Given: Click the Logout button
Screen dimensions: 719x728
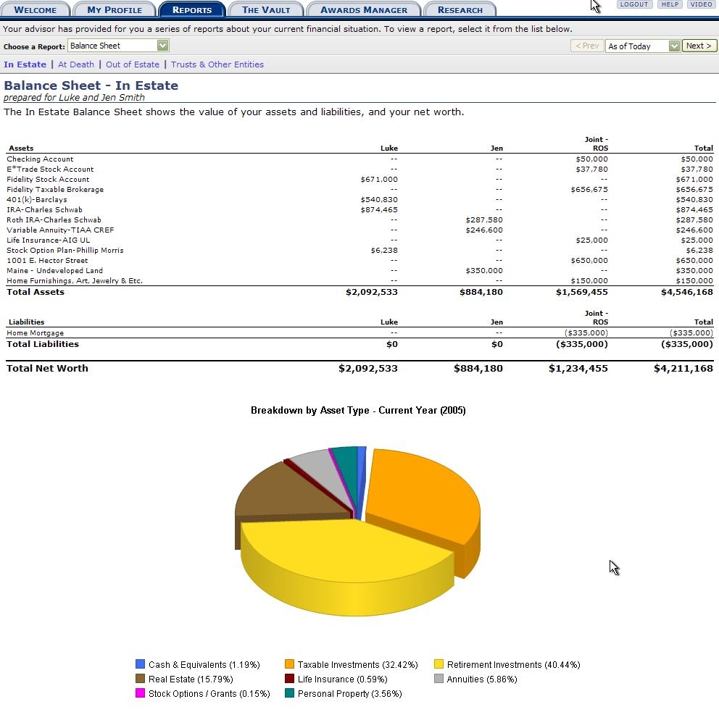Looking at the screenshot, I should (634, 4).
